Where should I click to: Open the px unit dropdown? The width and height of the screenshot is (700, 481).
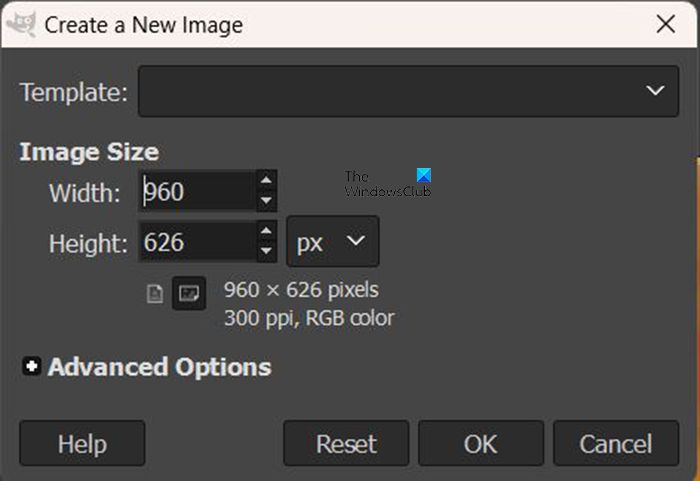tap(332, 242)
